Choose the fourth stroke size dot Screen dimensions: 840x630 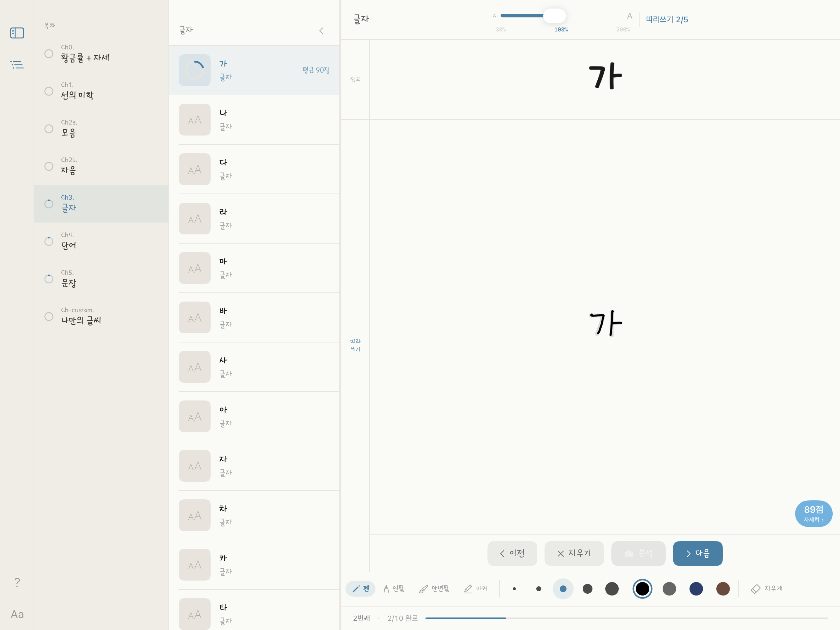[588, 588]
